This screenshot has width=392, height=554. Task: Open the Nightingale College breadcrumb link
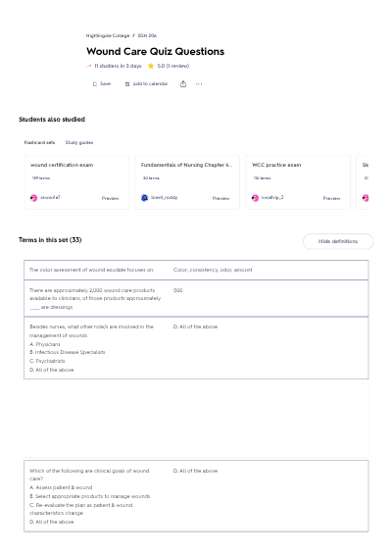tap(108, 35)
